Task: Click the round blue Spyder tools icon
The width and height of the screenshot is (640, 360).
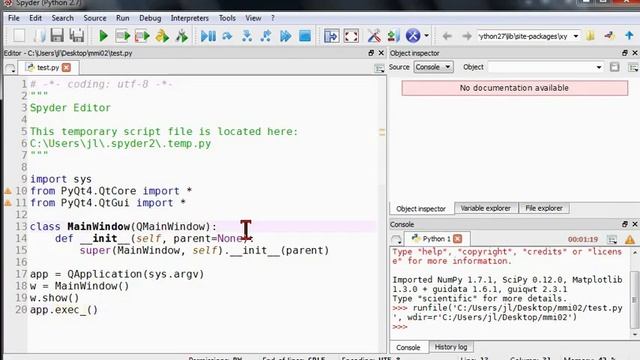Action: pos(413,36)
